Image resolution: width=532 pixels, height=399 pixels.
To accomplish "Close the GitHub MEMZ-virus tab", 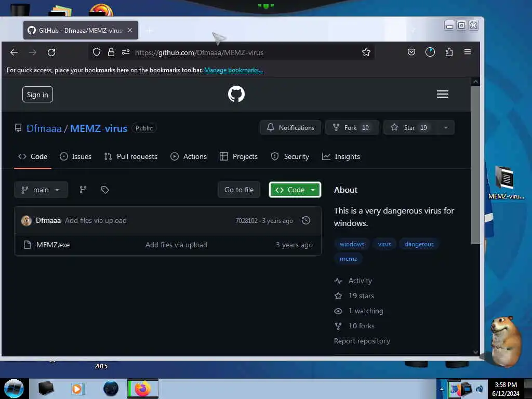I will point(130,30).
